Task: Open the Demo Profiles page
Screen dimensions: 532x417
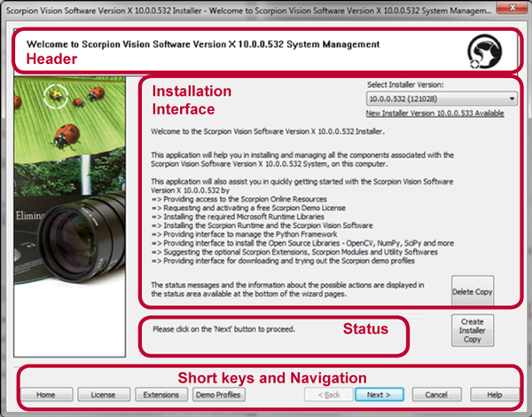Action: pos(219,395)
